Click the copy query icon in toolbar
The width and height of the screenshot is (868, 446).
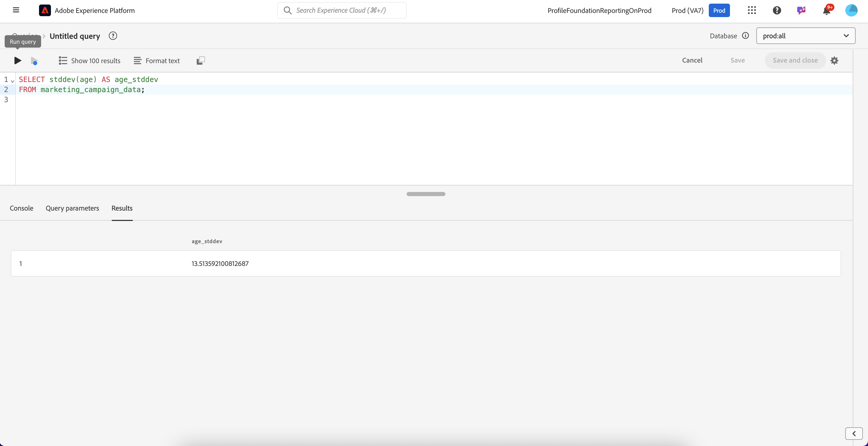coord(201,61)
